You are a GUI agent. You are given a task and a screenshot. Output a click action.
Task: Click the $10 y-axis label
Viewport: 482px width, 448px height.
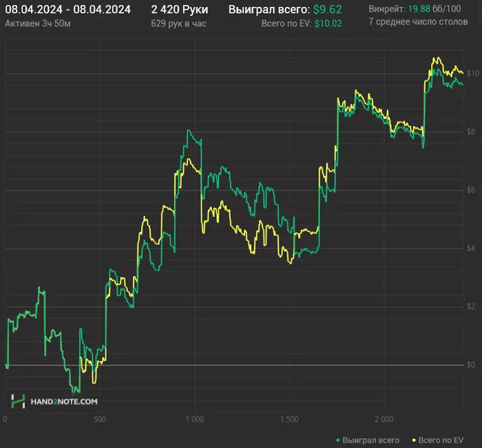[x=473, y=74]
